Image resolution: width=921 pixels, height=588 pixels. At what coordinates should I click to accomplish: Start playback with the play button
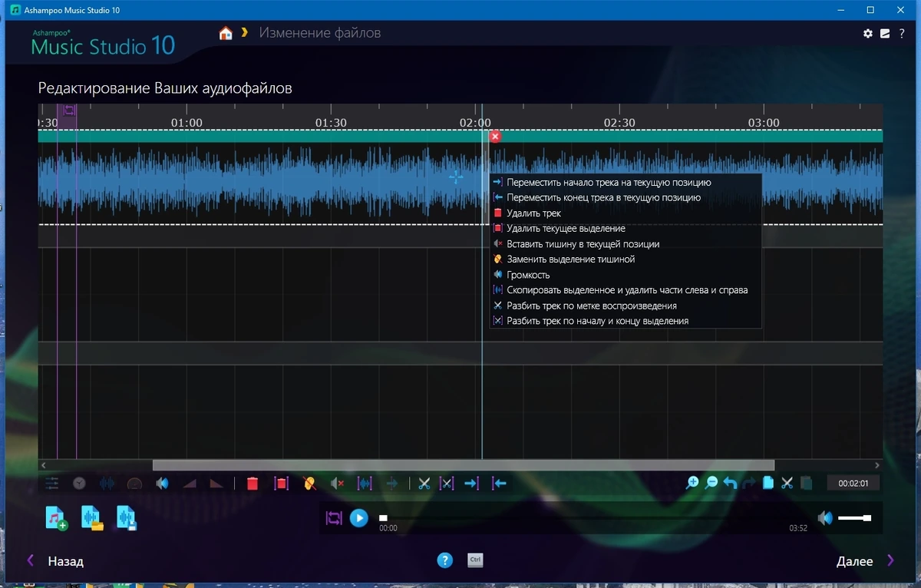coord(359,518)
